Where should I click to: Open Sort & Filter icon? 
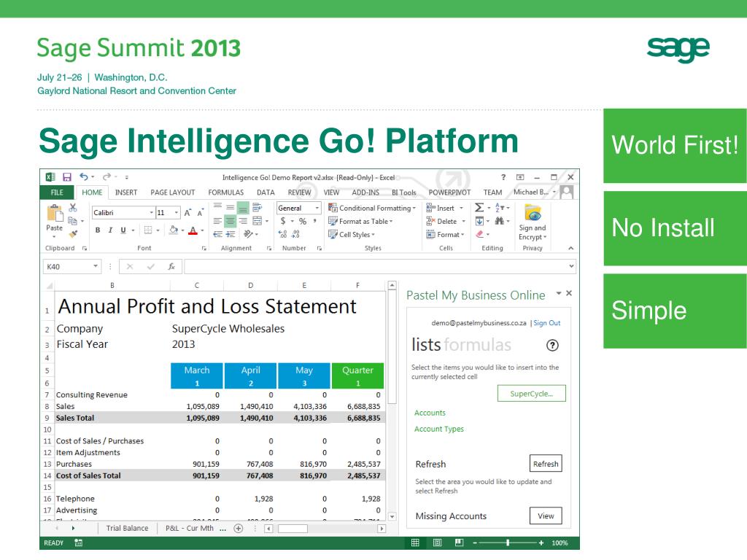click(x=499, y=208)
